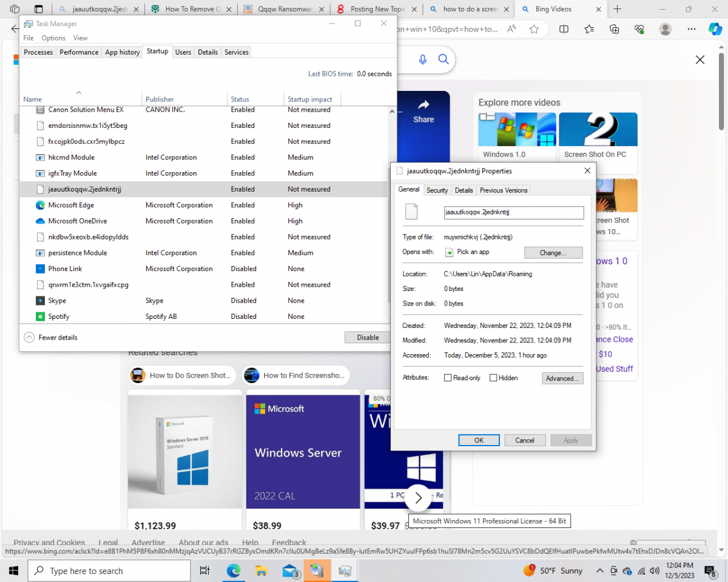This screenshot has width=728, height=582.
Task: Switch to the Services tab
Action: click(x=237, y=52)
